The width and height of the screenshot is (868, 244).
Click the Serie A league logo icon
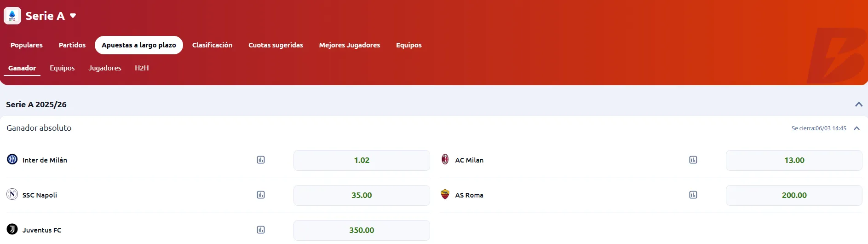(x=12, y=16)
